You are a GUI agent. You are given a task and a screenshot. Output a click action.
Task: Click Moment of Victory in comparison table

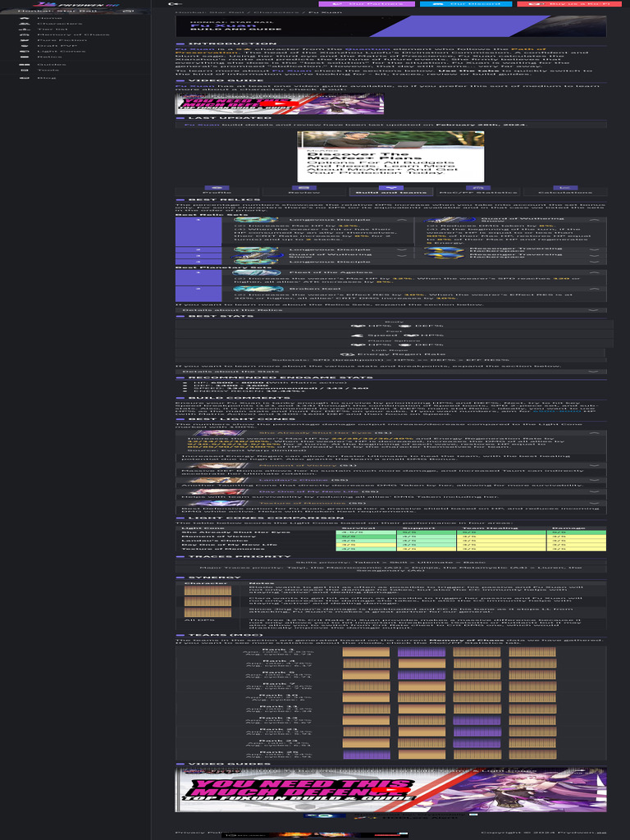(218, 536)
